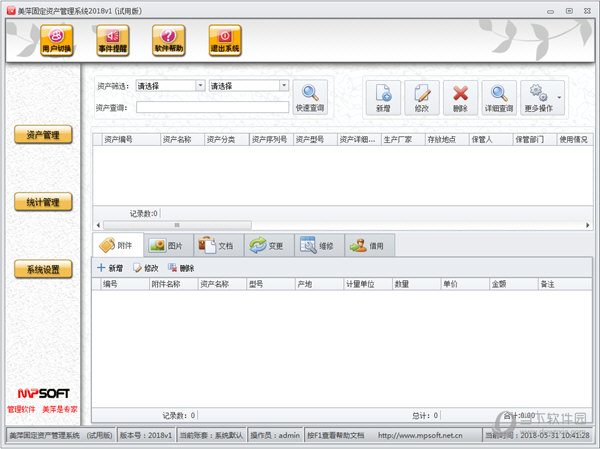
Task: Click the red X 删除 toolbar icon
Action: point(460,98)
